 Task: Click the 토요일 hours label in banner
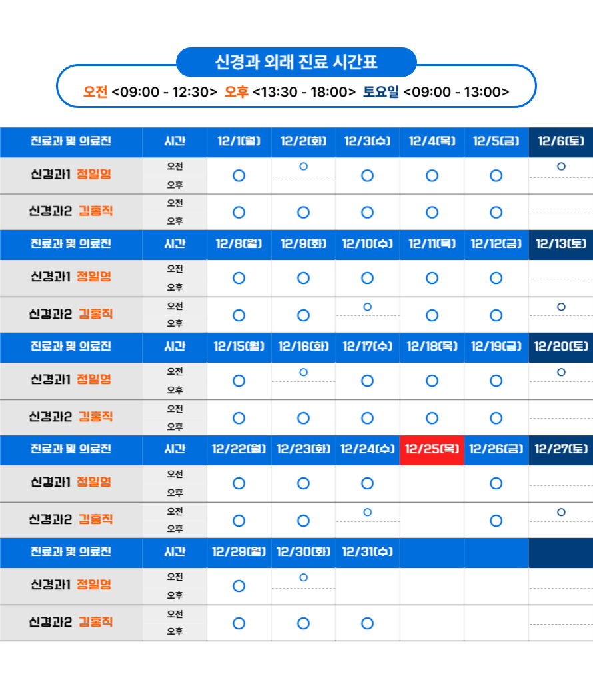[x=380, y=92]
